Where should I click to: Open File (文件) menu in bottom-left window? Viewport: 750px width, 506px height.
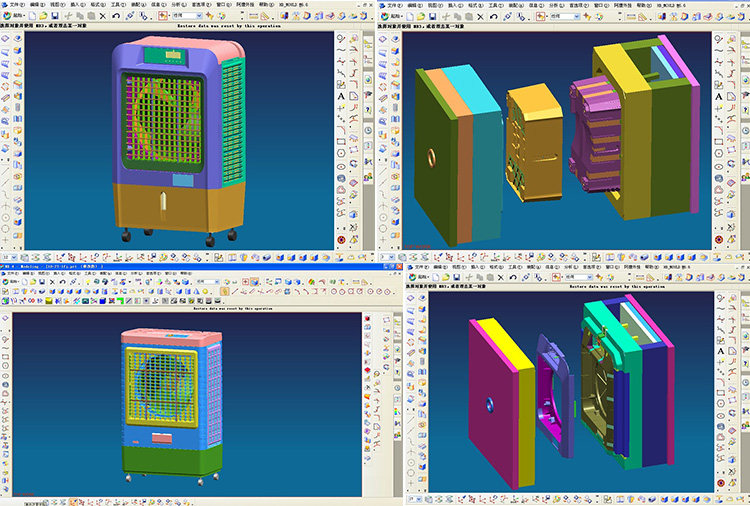point(11,273)
